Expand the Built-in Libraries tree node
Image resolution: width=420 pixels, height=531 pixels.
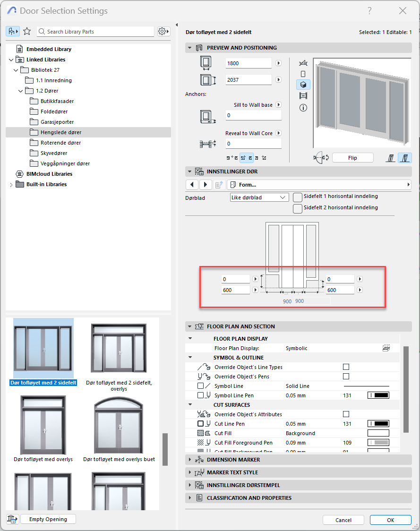coord(11,185)
